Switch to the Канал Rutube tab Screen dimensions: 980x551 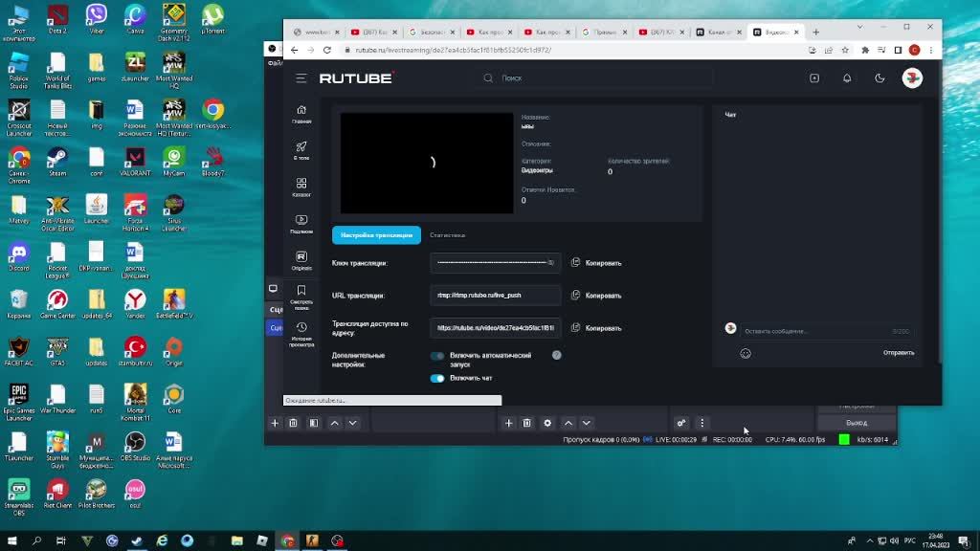click(717, 32)
